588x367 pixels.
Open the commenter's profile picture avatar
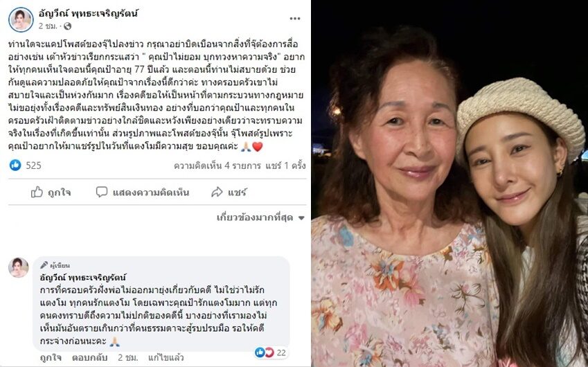coord(19,268)
